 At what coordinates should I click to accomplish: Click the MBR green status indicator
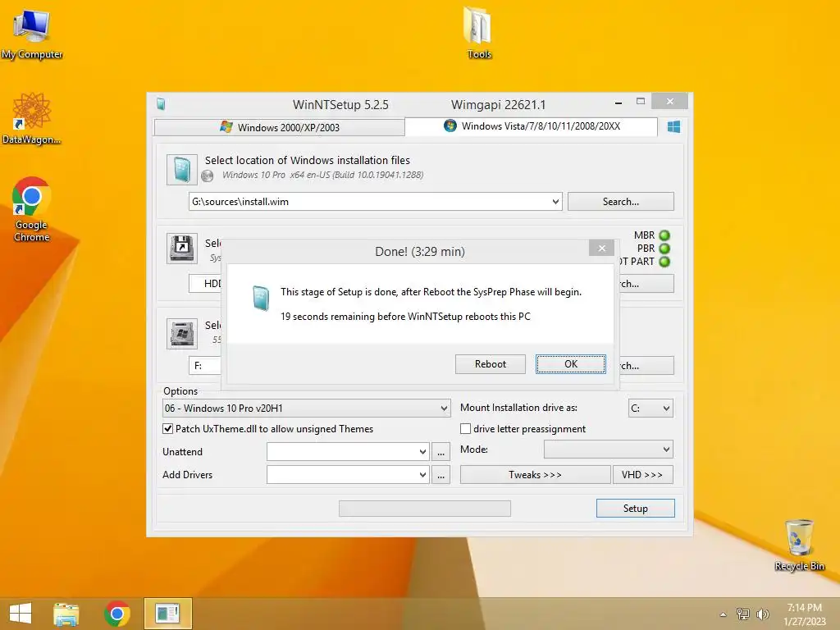(x=664, y=235)
